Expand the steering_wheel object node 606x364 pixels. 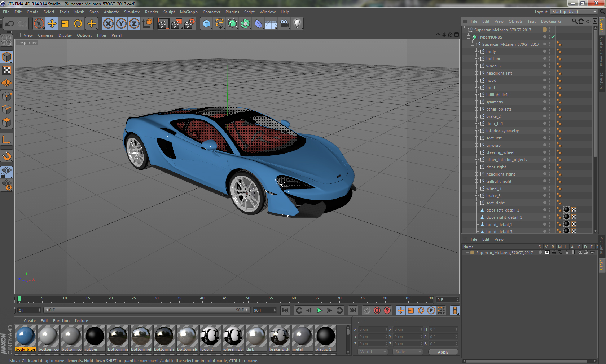tap(476, 152)
